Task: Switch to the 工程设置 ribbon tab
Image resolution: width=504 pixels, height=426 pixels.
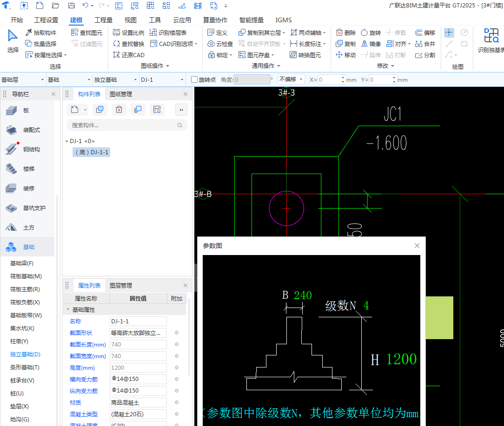Action: pos(46,20)
